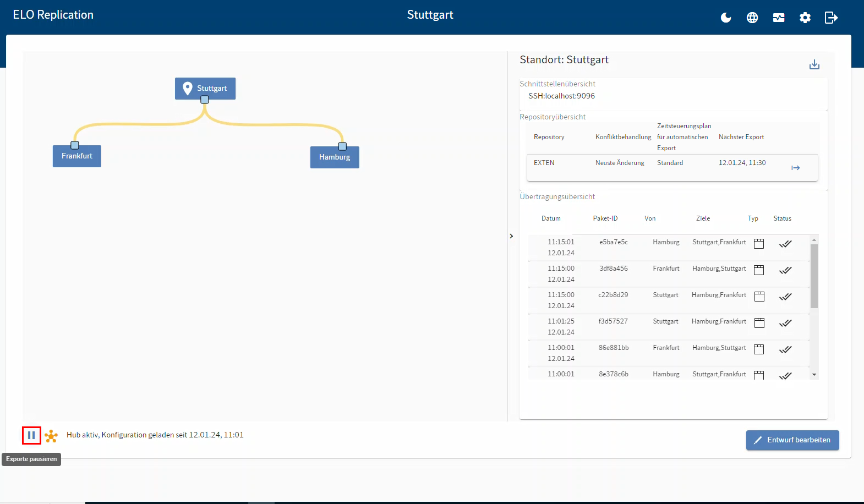Open settings gear icon
The image size is (864, 504).
click(x=805, y=18)
